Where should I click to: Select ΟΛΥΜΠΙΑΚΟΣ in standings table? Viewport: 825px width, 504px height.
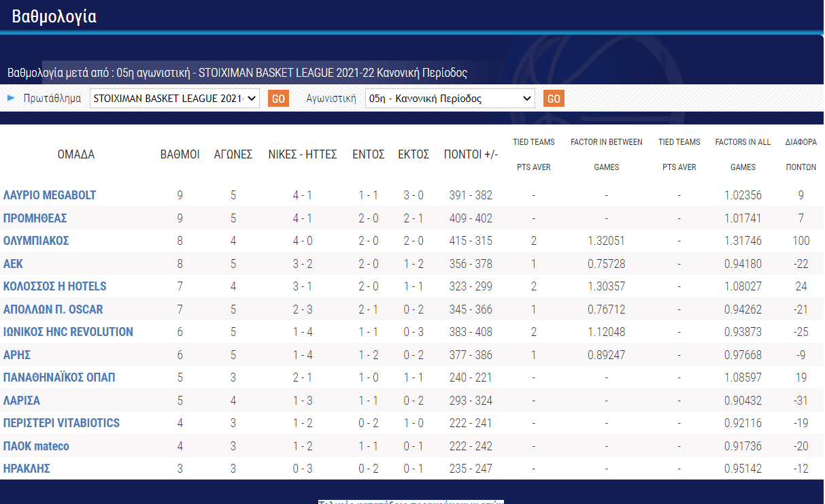pyautogui.click(x=36, y=241)
